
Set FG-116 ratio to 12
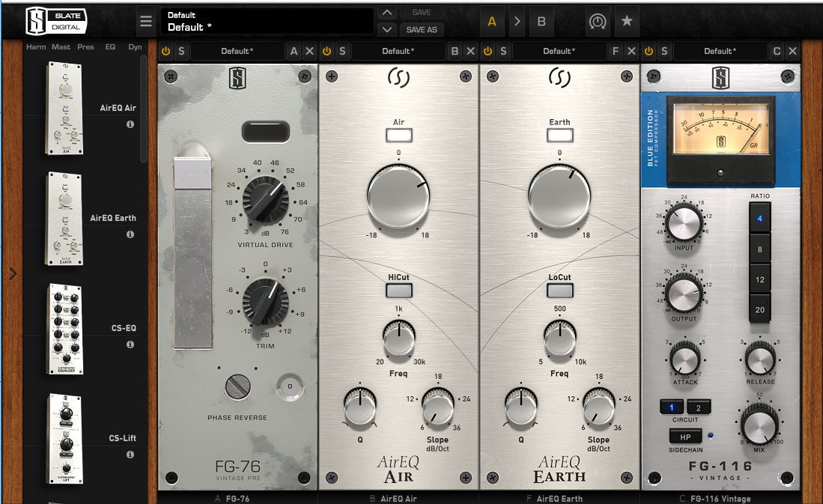(759, 280)
